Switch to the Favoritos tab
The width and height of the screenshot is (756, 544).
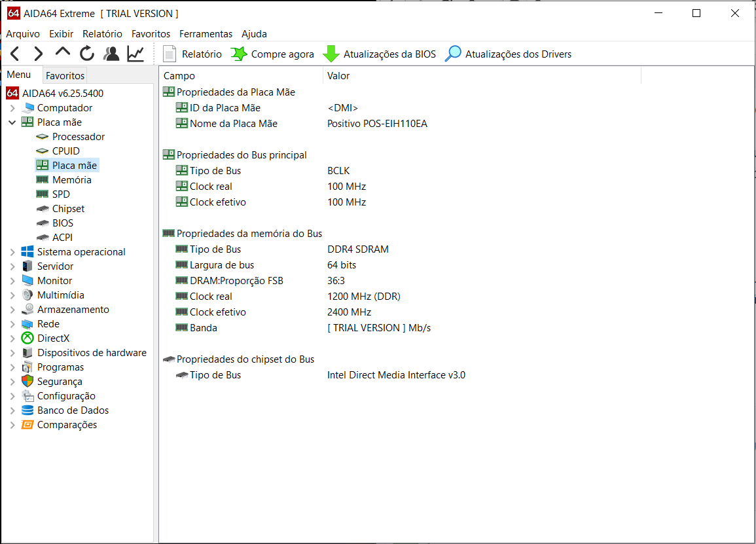coord(65,75)
